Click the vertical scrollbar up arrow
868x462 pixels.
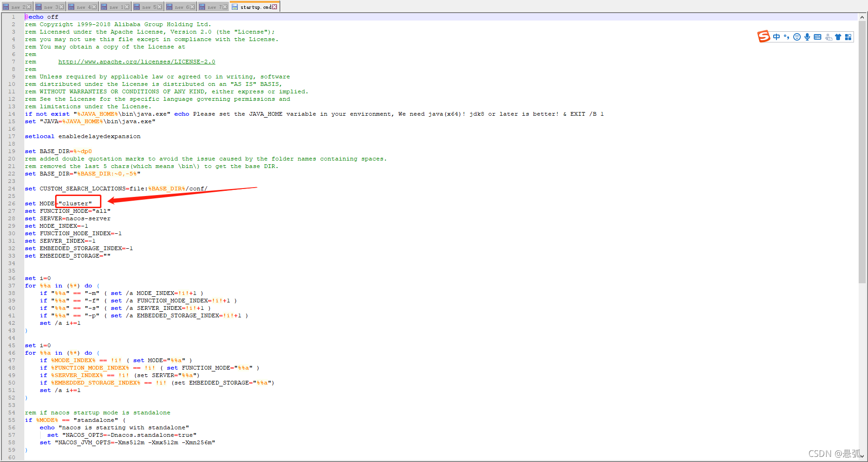862,17
